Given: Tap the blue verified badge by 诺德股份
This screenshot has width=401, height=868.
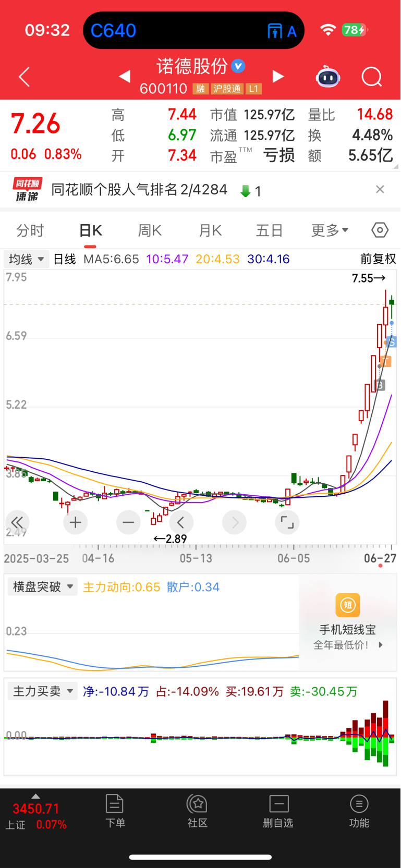Looking at the screenshot, I should [x=238, y=66].
